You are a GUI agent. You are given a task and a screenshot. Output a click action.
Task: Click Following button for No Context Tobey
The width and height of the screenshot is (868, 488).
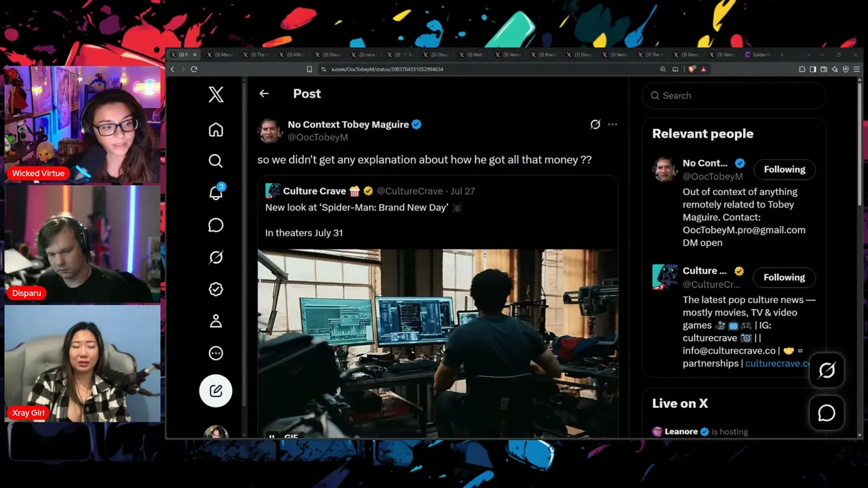[x=785, y=169]
